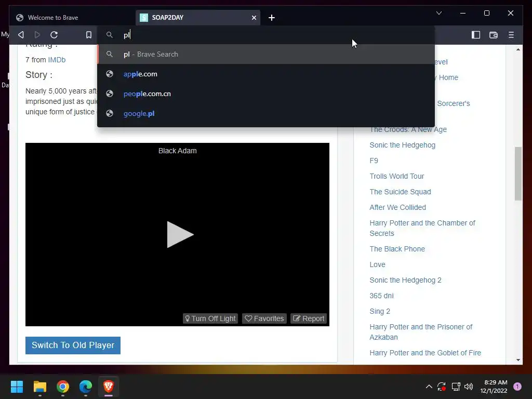Open Harry Potter and the Prisoner of Azkaban
The height and width of the screenshot is (399, 532).
click(421, 332)
